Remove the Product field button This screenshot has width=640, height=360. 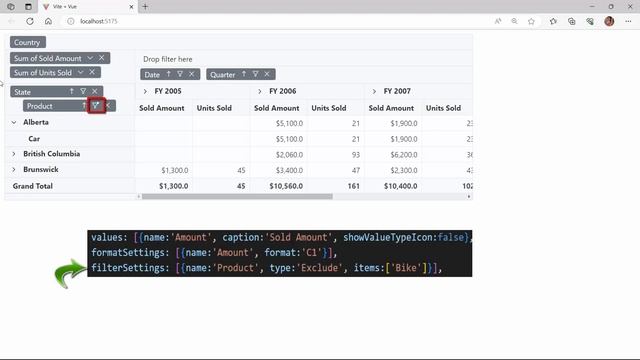coord(109,106)
